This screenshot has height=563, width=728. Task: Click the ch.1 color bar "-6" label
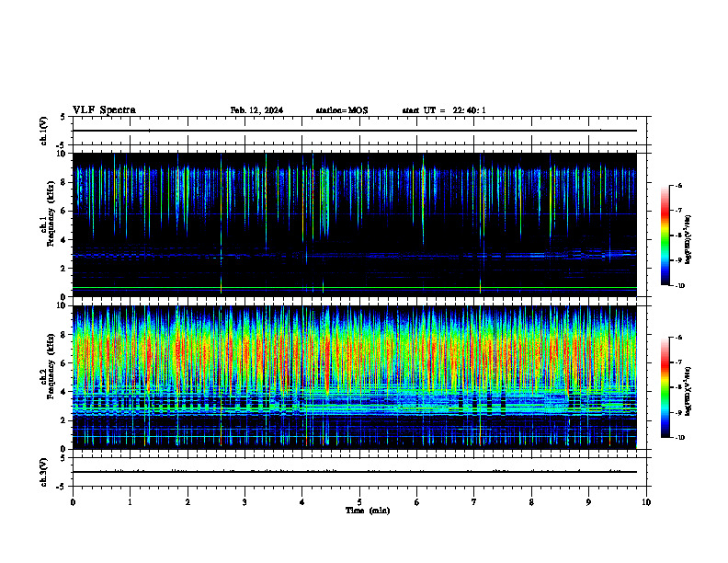678,186
